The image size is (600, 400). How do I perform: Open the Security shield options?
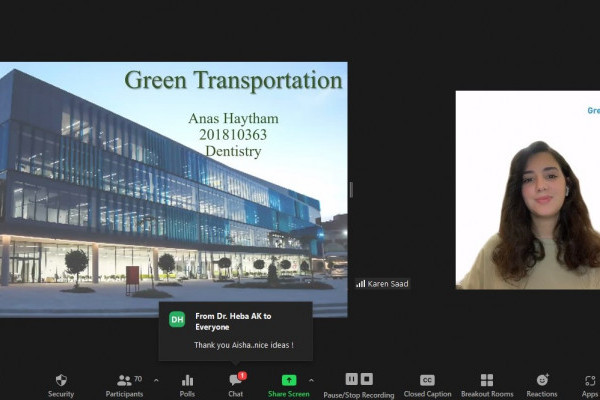61,385
